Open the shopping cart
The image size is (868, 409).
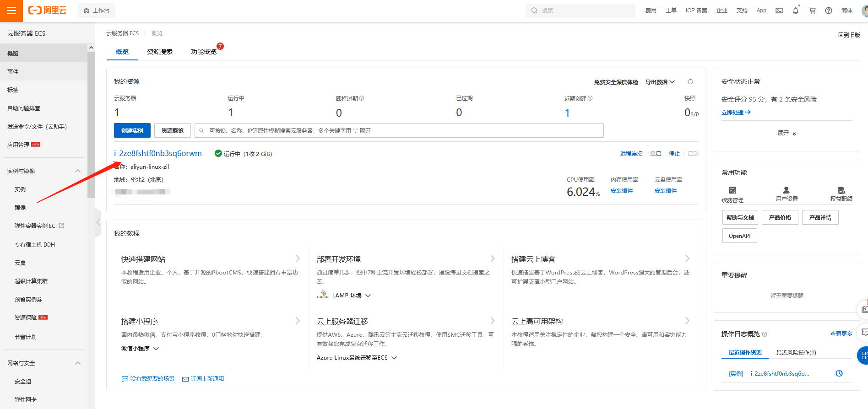point(812,11)
